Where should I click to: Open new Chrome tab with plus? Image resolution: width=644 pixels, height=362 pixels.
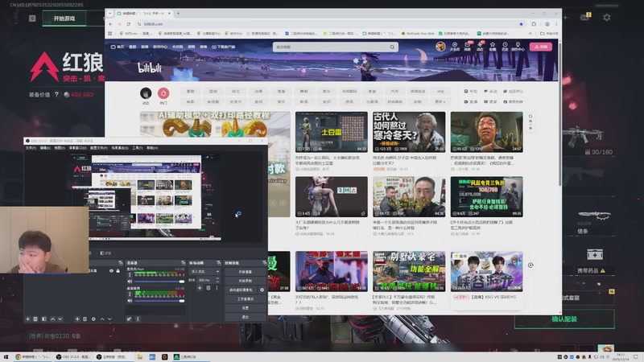point(178,13)
